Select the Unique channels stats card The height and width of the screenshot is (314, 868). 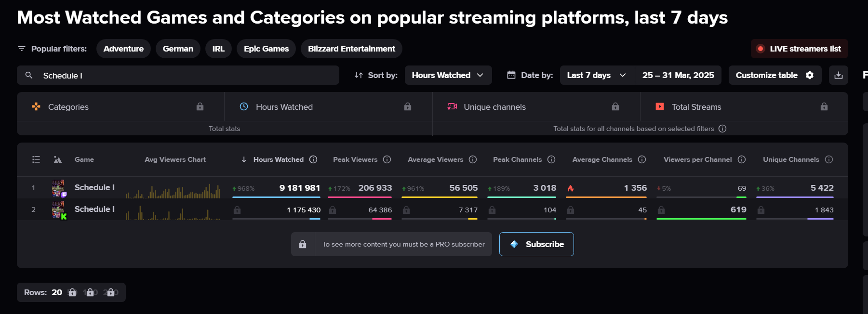coord(536,107)
